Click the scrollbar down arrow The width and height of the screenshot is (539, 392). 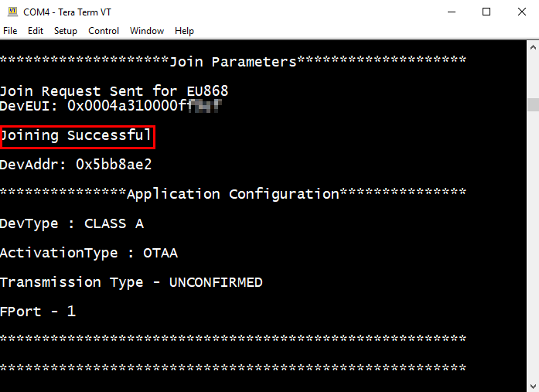(x=533, y=385)
